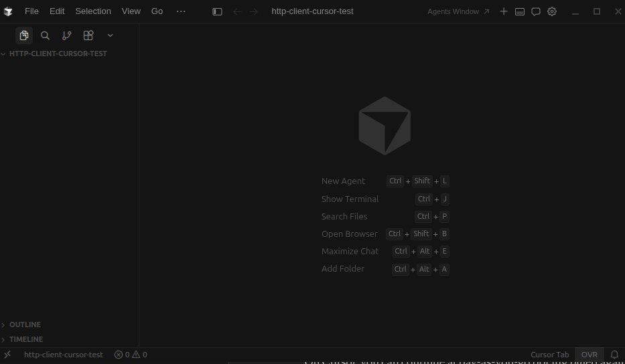Image resolution: width=625 pixels, height=364 pixels.
Task: Open errors and warnings problems indicator
Action: tap(131, 355)
